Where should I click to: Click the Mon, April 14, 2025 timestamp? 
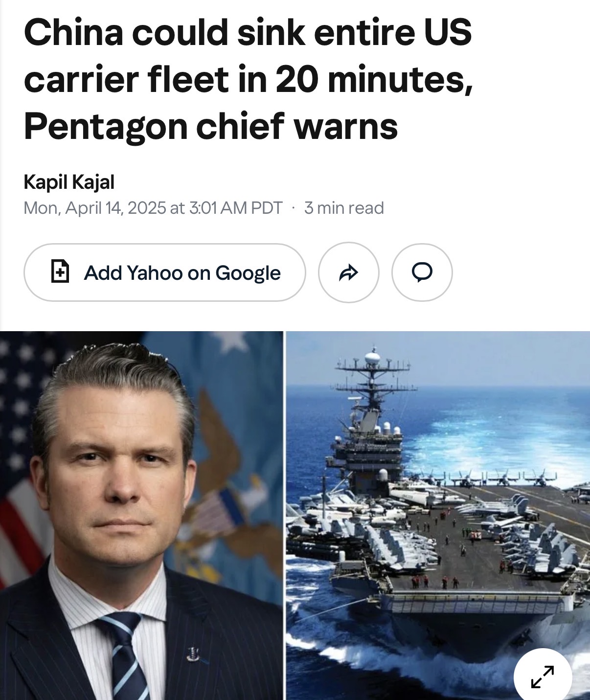pos(153,208)
